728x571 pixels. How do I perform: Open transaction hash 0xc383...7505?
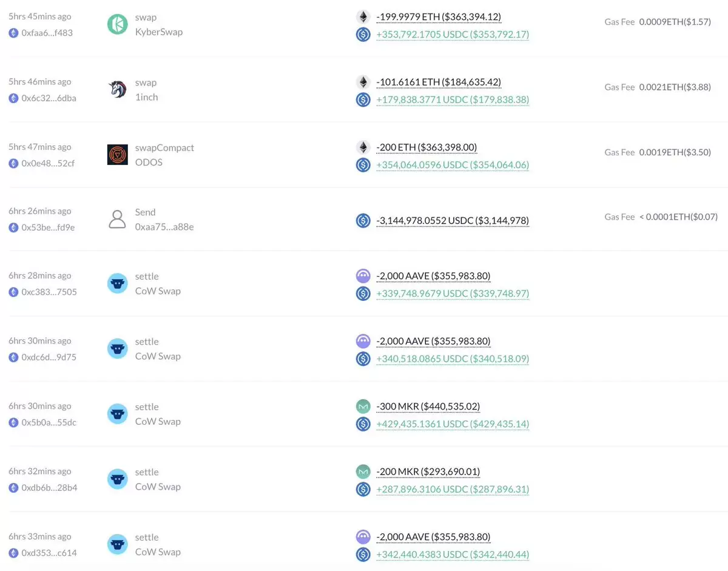(49, 292)
